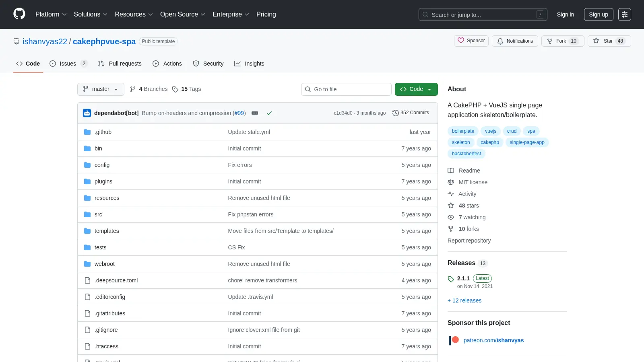Screen dimensions: 644x362
Task: View the Insights tab
Action: (249, 64)
